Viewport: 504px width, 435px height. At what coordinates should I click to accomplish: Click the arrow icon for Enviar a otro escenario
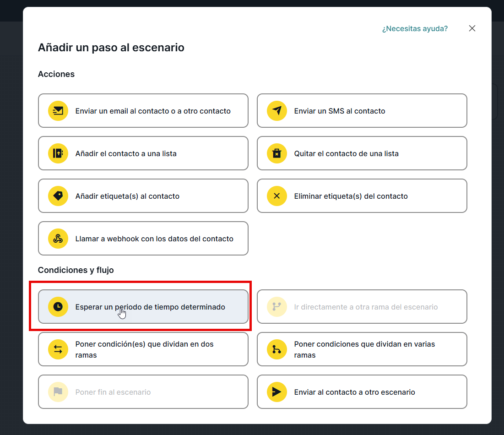pyautogui.click(x=276, y=392)
